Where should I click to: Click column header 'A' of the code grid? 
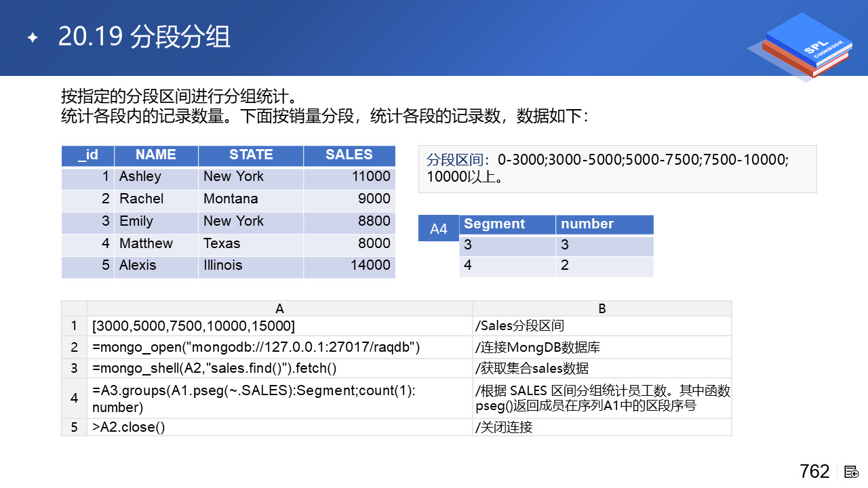point(280,308)
